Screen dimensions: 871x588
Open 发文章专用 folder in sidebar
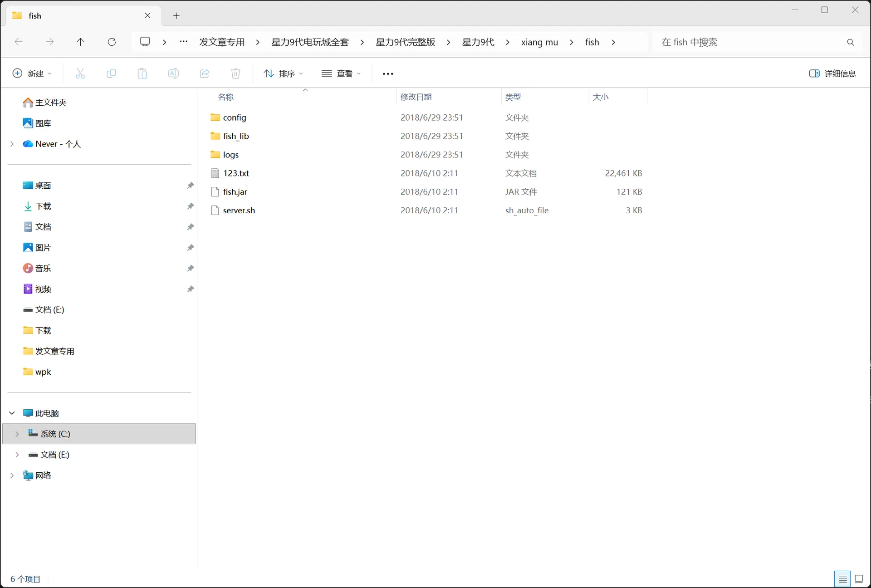(x=49, y=351)
